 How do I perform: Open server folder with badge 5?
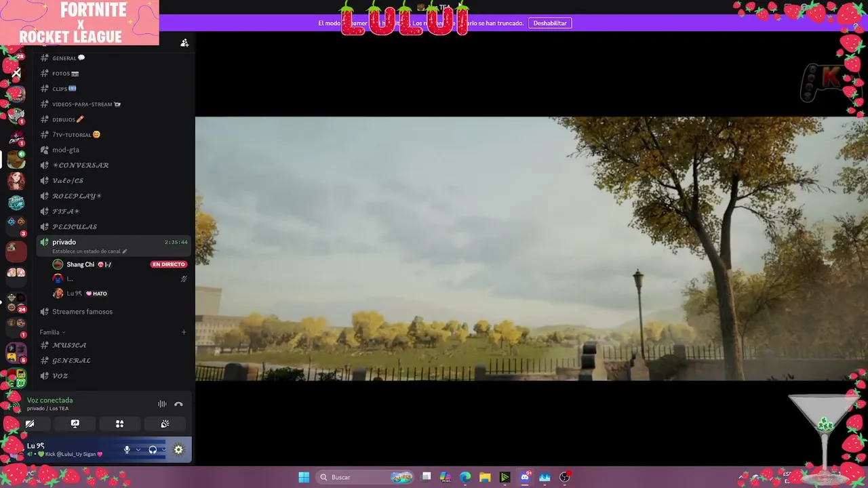click(16, 352)
